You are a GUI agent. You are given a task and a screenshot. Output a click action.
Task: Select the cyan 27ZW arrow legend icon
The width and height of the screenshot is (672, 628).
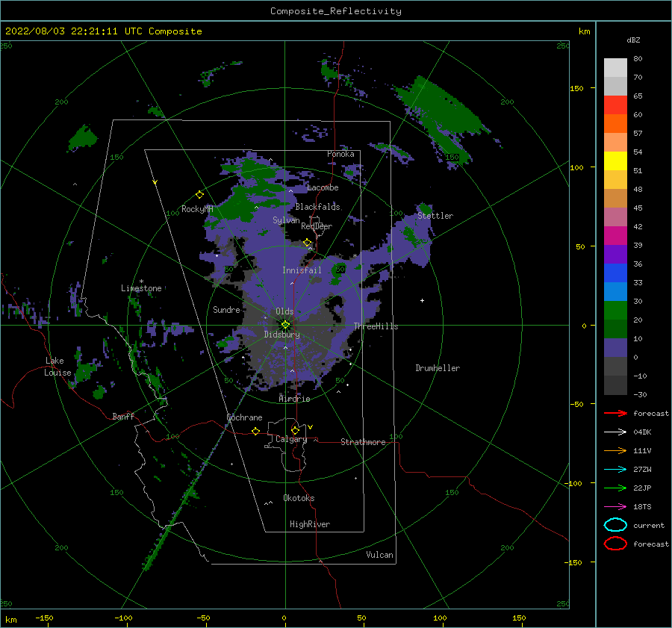coord(615,470)
